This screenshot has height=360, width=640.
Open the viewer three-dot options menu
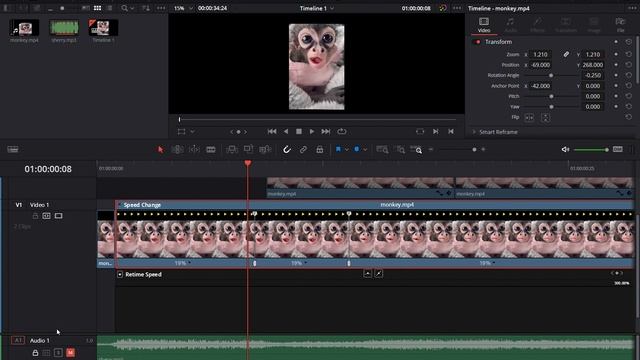[457, 8]
